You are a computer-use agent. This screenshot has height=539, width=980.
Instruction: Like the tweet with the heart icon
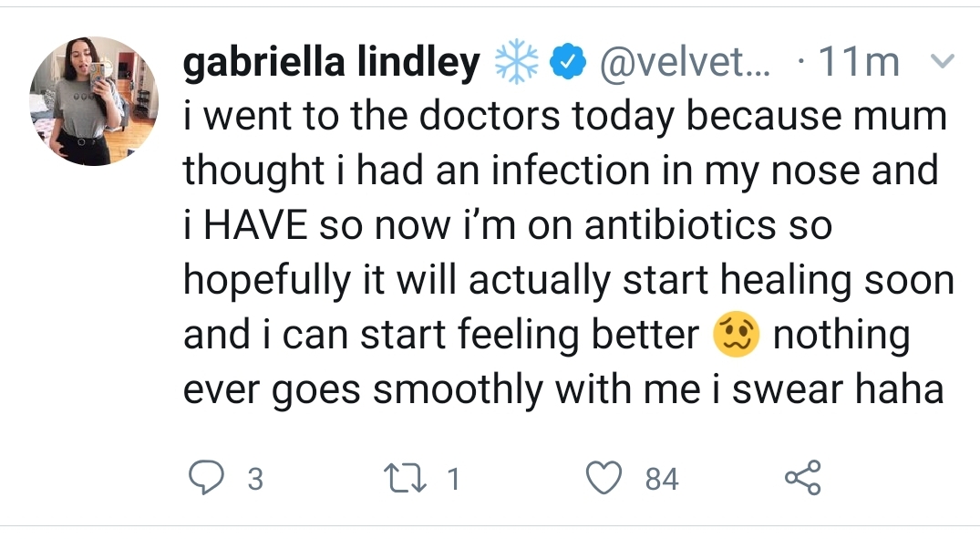(603, 478)
